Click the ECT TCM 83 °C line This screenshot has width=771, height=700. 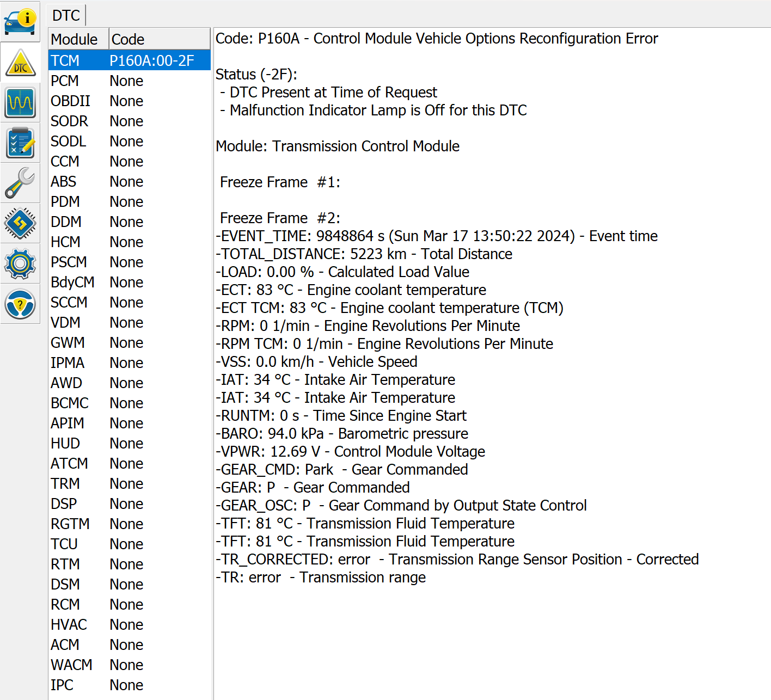pyautogui.click(x=389, y=308)
